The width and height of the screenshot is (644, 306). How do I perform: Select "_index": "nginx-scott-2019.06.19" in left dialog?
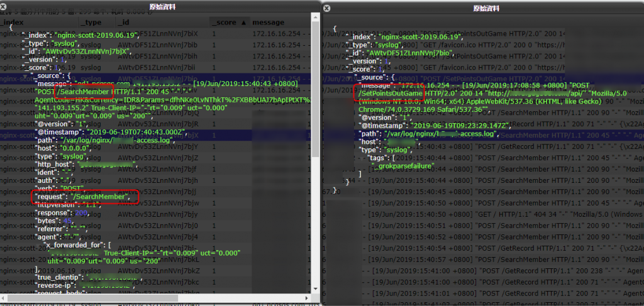[80, 35]
